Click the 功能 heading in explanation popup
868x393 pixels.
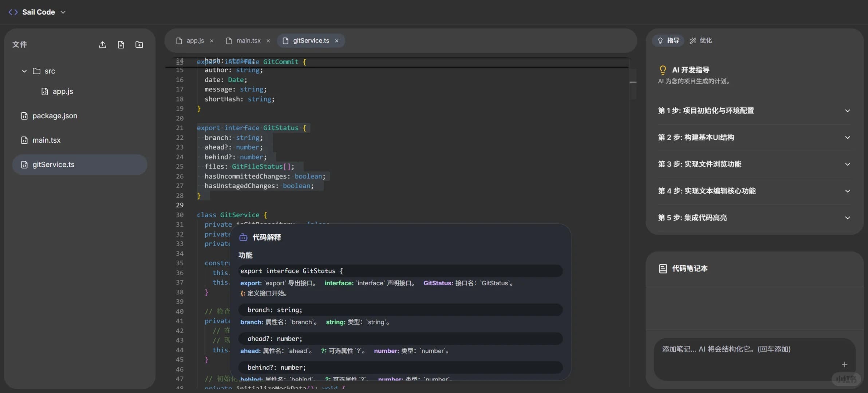click(245, 255)
